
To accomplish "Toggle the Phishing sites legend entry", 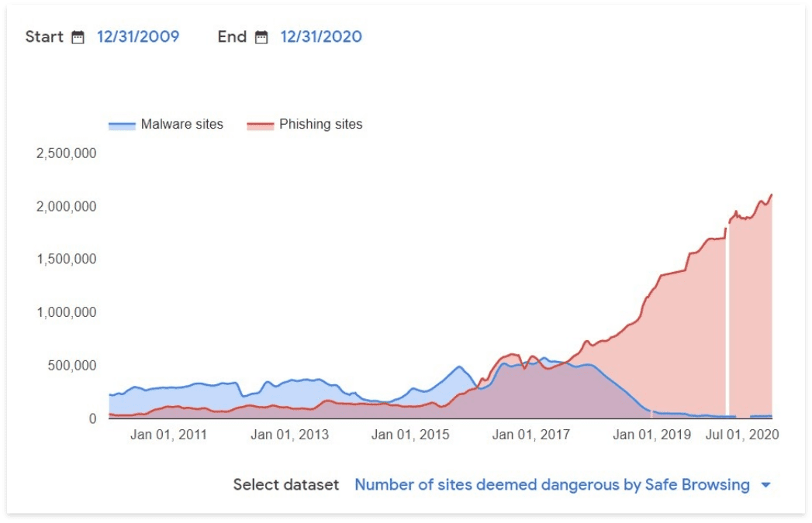I will (x=320, y=124).
